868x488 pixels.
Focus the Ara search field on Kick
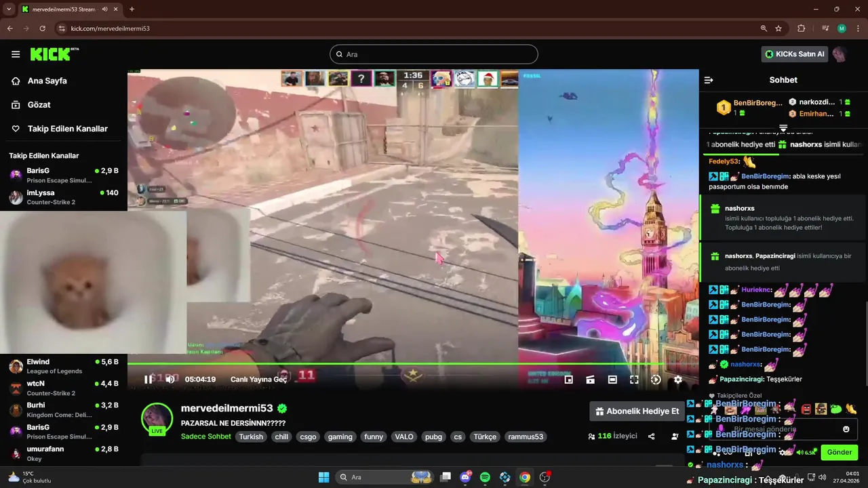point(434,54)
